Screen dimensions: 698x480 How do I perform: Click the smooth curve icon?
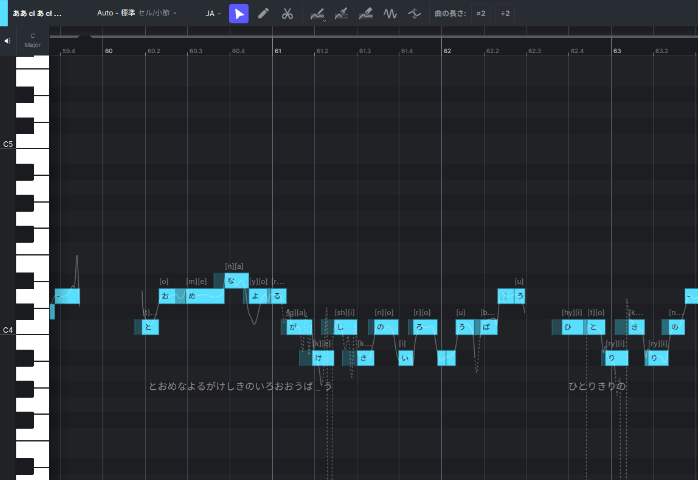(414, 14)
